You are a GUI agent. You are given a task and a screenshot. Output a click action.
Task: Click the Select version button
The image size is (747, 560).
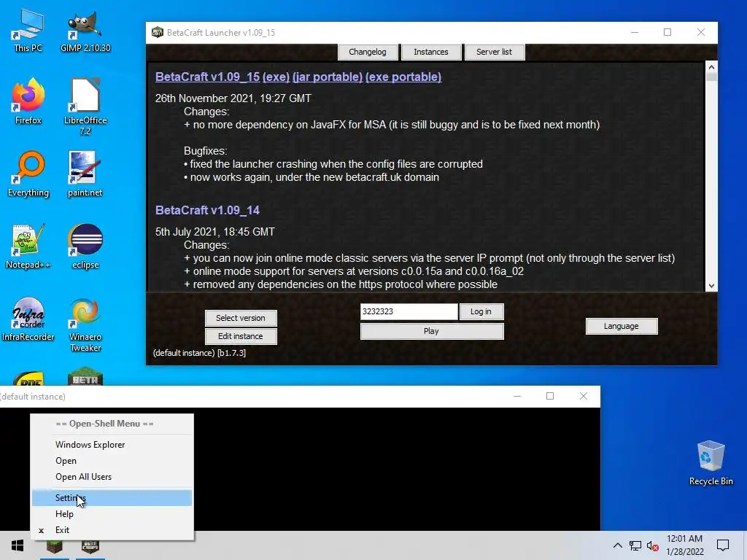coord(241,318)
